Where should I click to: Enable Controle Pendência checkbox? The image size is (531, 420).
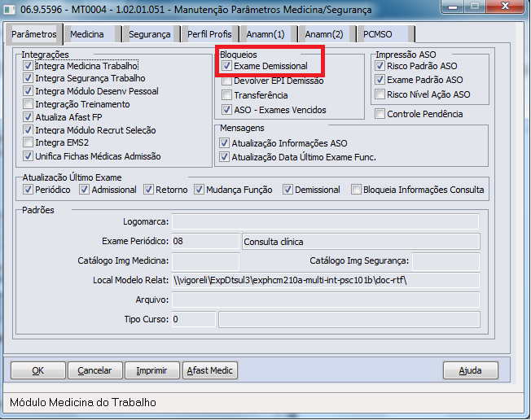(x=380, y=114)
